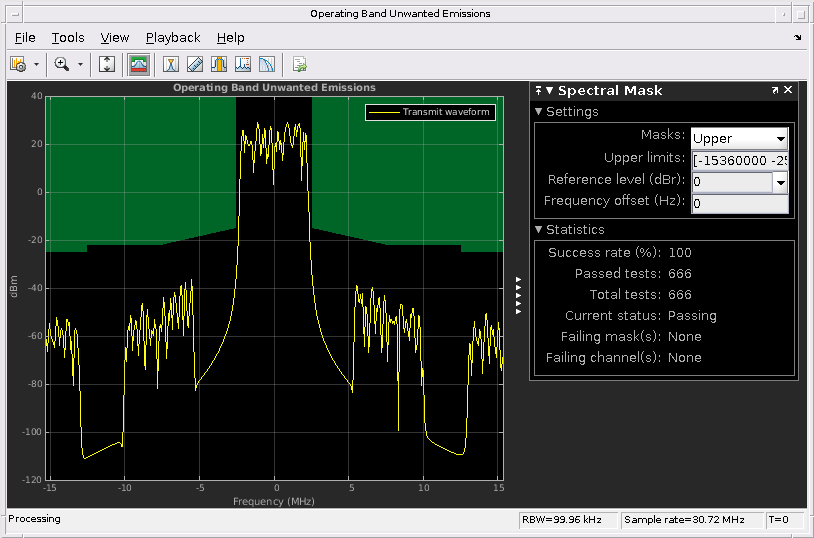The height and width of the screenshot is (538, 814).
Task: Close the Spectral Mask panel
Action: tap(788, 90)
